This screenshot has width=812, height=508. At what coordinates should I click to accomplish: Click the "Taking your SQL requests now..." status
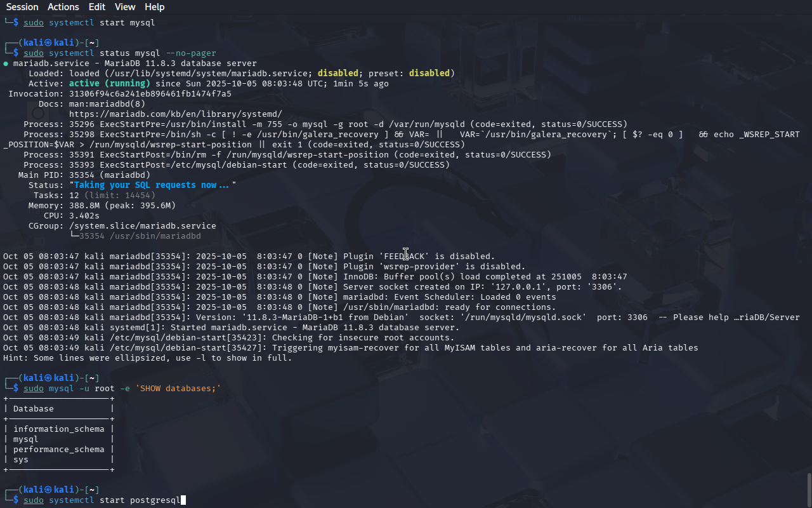(152, 185)
